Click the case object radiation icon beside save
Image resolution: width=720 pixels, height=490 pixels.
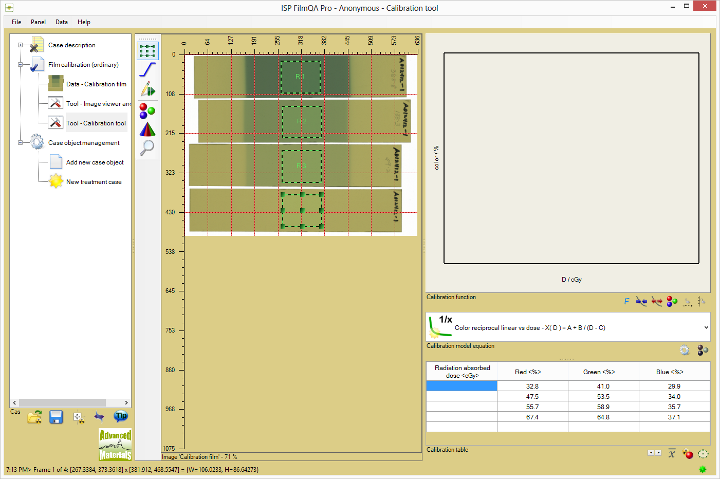pos(79,417)
